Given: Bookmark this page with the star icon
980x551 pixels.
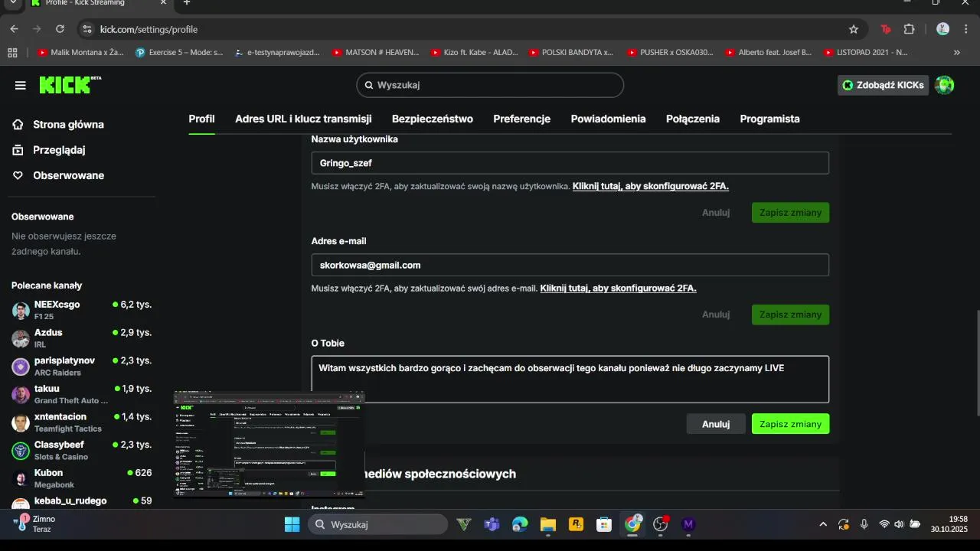Looking at the screenshot, I should 854,29.
